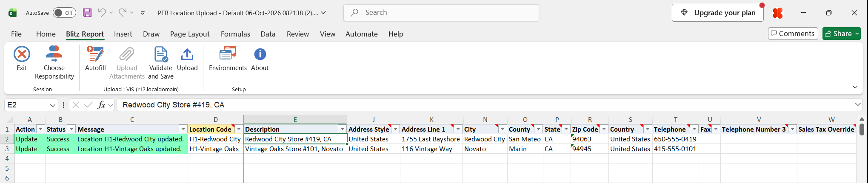Open the Environments setup
Screen dimensions: 868x183
(228, 59)
